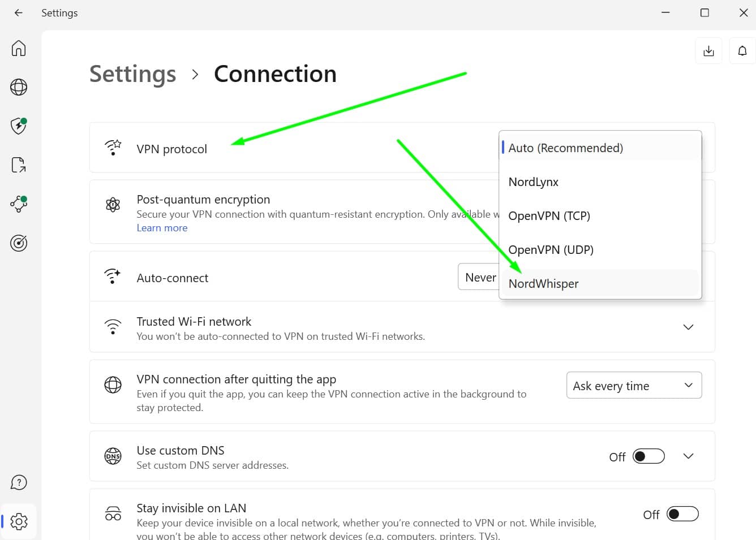Go back using the top-left arrow
The image size is (756, 540).
click(19, 12)
